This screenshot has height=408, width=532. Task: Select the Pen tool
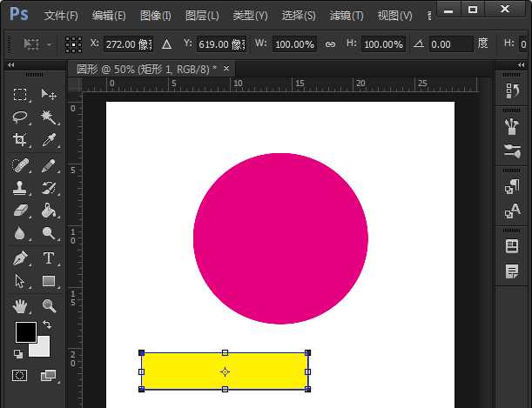tap(20, 258)
